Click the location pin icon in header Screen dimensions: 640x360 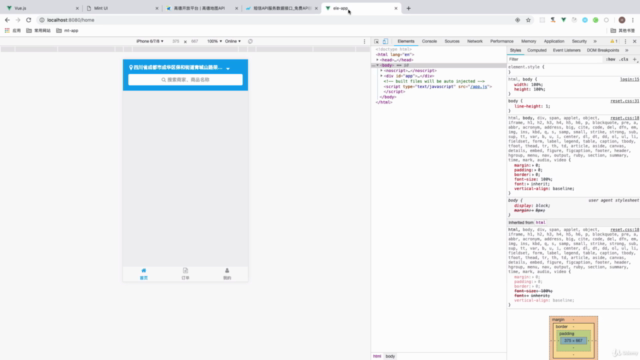click(x=131, y=67)
